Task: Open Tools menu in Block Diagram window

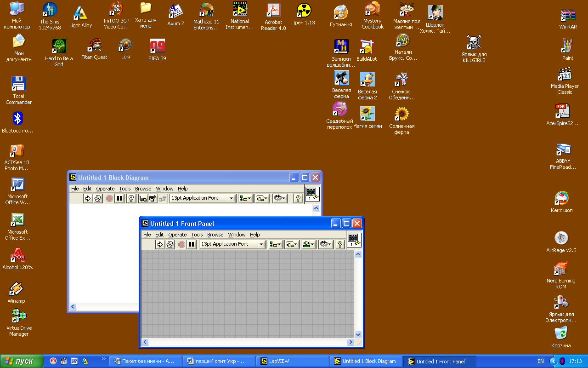Action: tap(125, 189)
